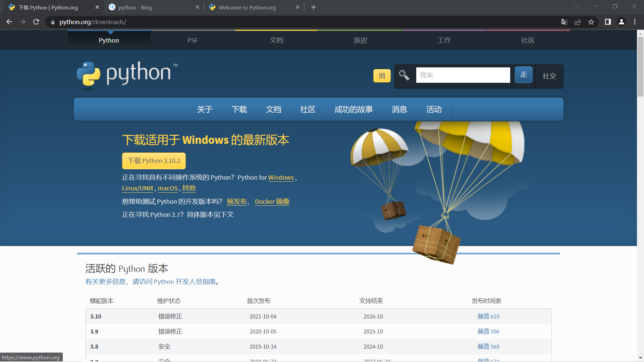644x362 pixels.
Task: Open a new browser tab
Action: coord(313,7)
